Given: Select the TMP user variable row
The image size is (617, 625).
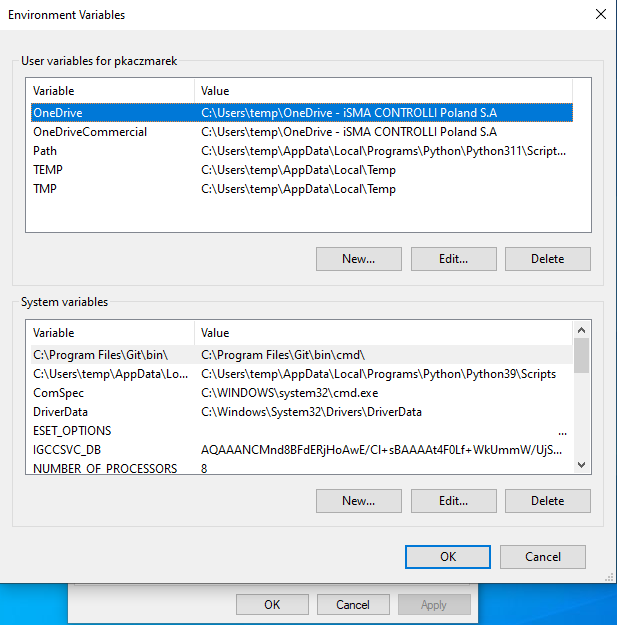Looking at the screenshot, I should click(x=45, y=189).
